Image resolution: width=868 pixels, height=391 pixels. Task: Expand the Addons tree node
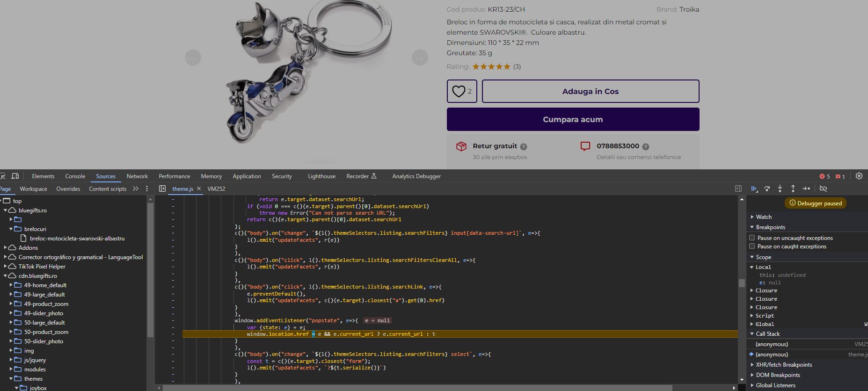(6, 248)
